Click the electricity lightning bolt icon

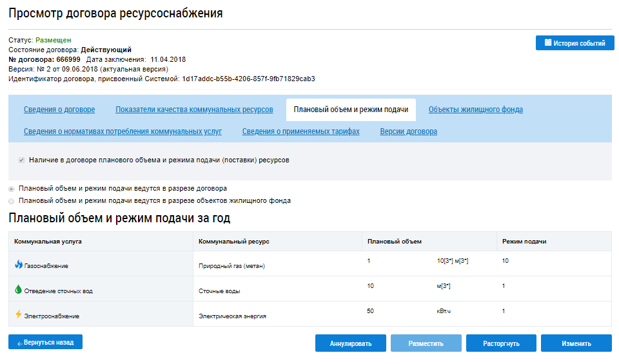[19, 314]
